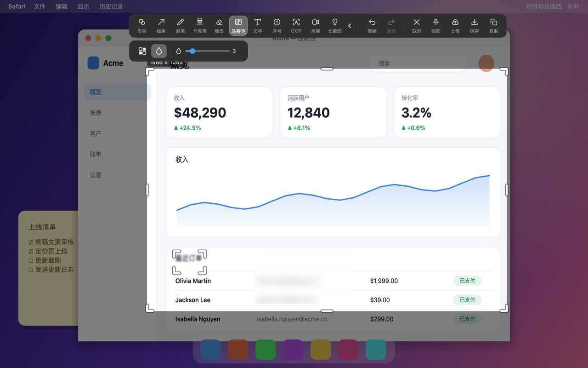The image size is (588, 368).
Task: Select the 马赛克 mosaic tool
Action: click(x=238, y=26)
